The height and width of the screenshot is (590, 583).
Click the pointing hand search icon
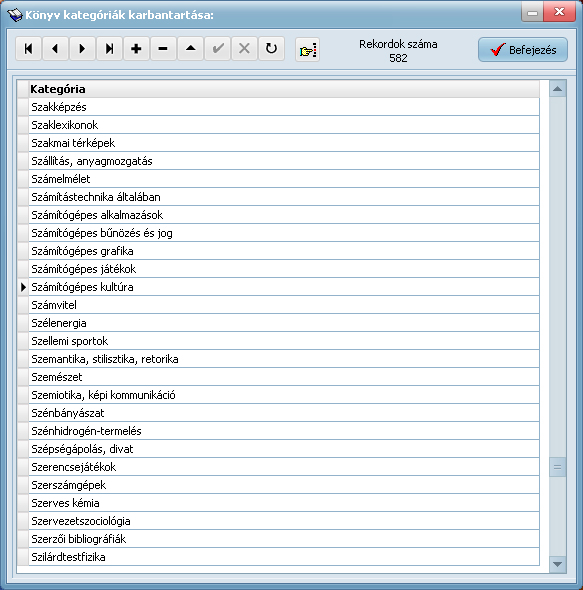(307, 50)
